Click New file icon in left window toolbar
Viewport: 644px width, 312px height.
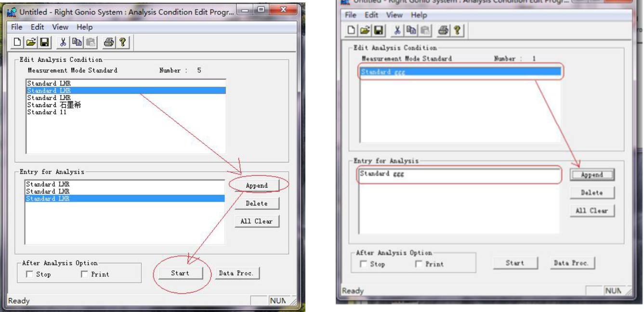tap(17, 42)
